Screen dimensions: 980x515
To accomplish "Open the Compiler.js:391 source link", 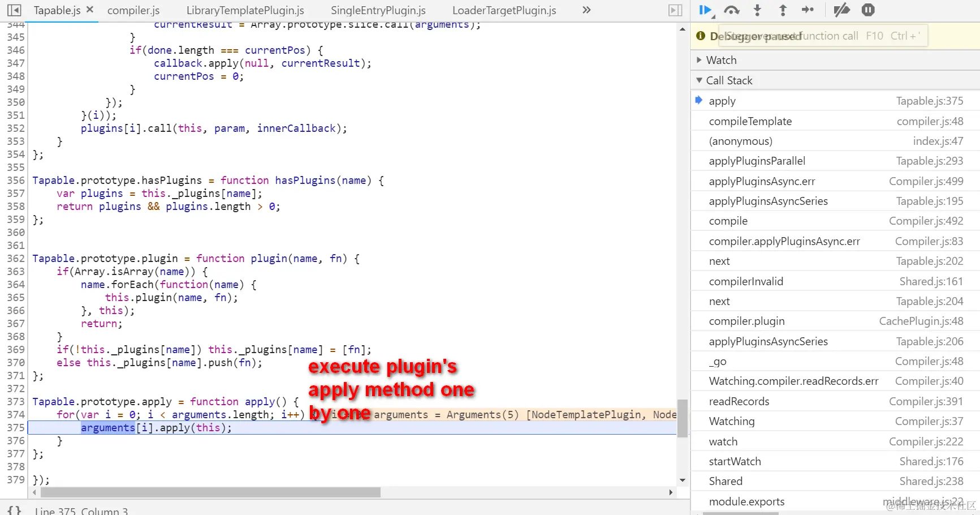I will pyautogui.click(x=926, y=401).
